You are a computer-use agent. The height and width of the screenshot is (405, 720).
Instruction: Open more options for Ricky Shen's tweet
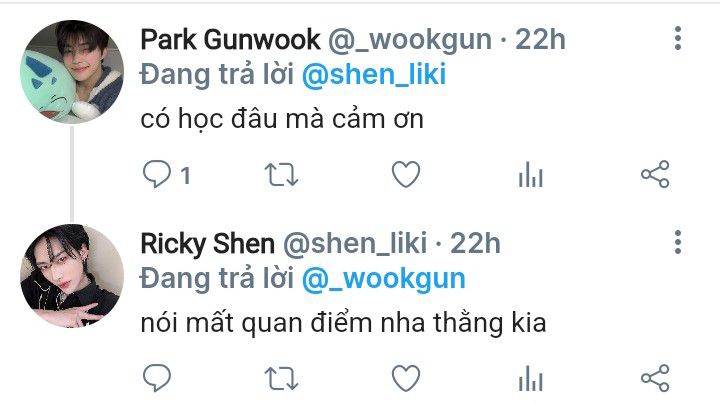click(678, 242)
